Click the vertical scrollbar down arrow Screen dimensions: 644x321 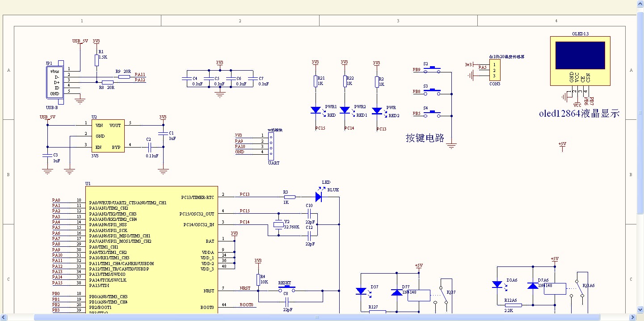(x=640, y=309)
